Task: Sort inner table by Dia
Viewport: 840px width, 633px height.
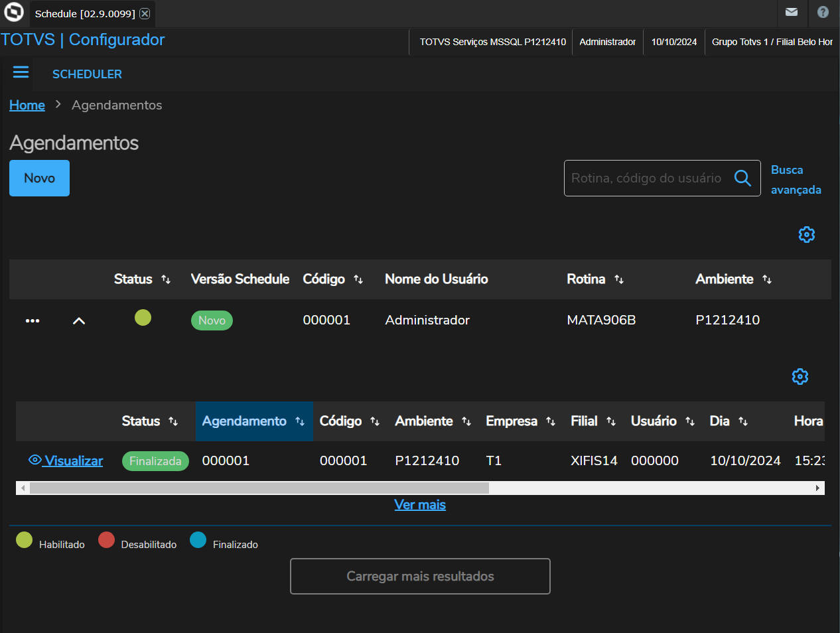Action: pyautogui.click(x=743, y=421)
